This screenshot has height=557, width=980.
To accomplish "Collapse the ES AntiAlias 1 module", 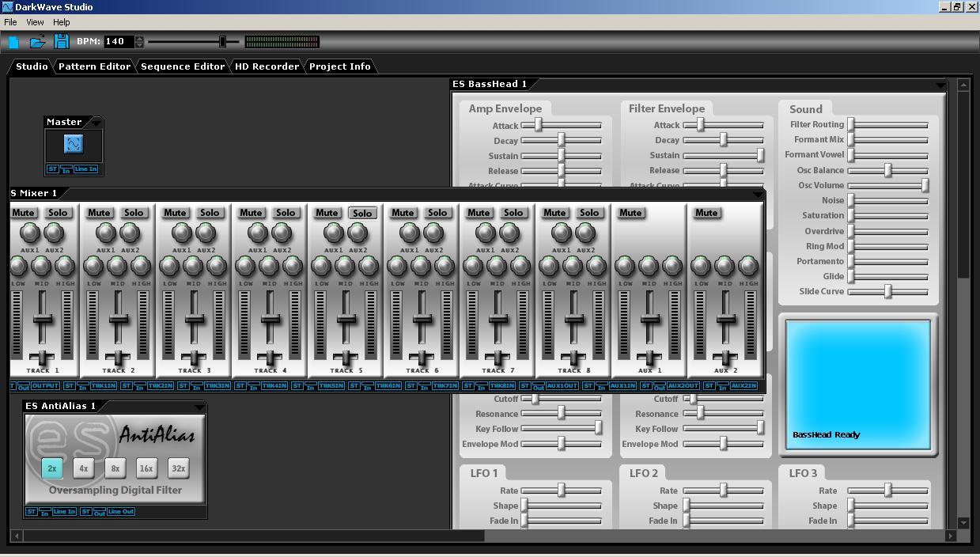I will pos(201,405).
